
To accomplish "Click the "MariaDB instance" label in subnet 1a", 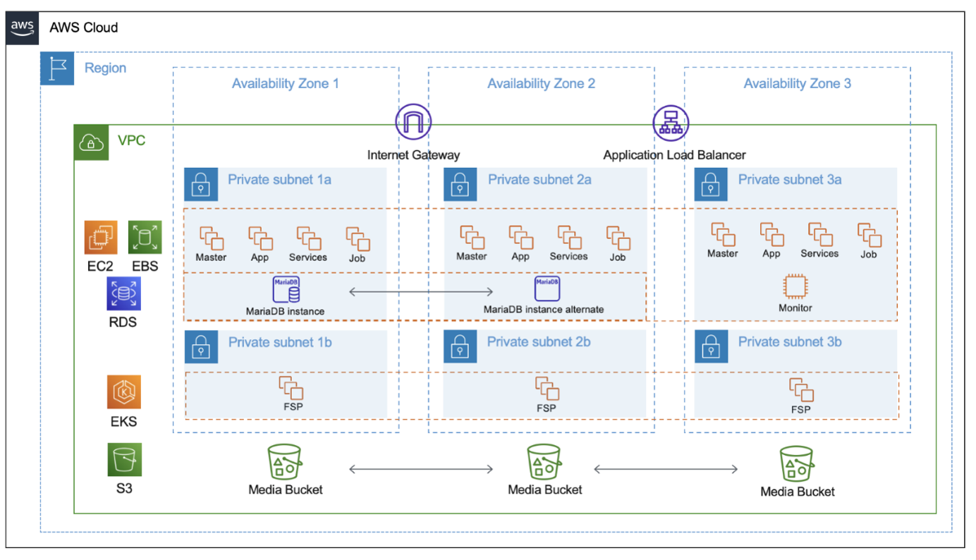I will pos(286,311).
